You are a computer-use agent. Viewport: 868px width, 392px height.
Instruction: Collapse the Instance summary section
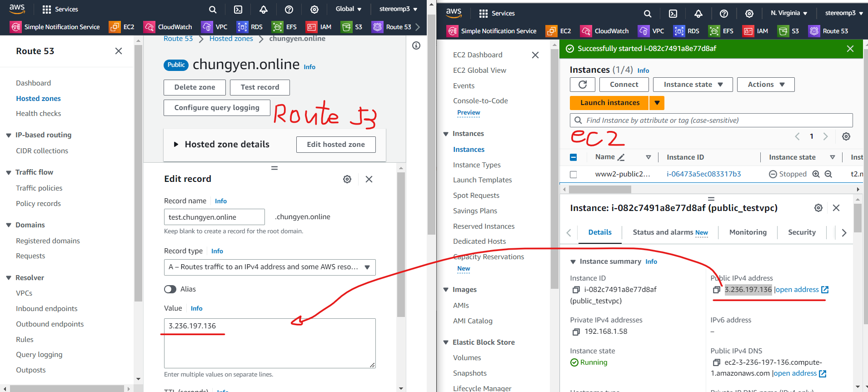573,261
